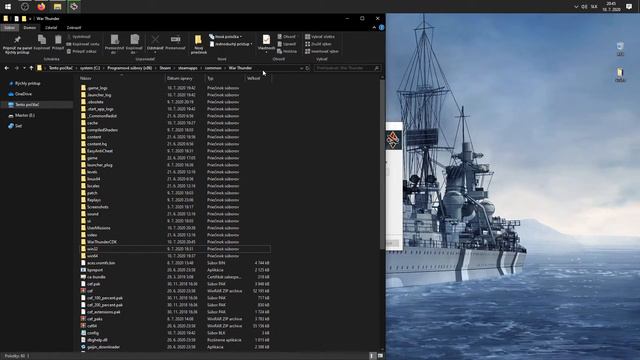The image size is (640, 360).
Task: Select the Share (Zdieľať) ribbon tab
Action: [x=51, y=28]
